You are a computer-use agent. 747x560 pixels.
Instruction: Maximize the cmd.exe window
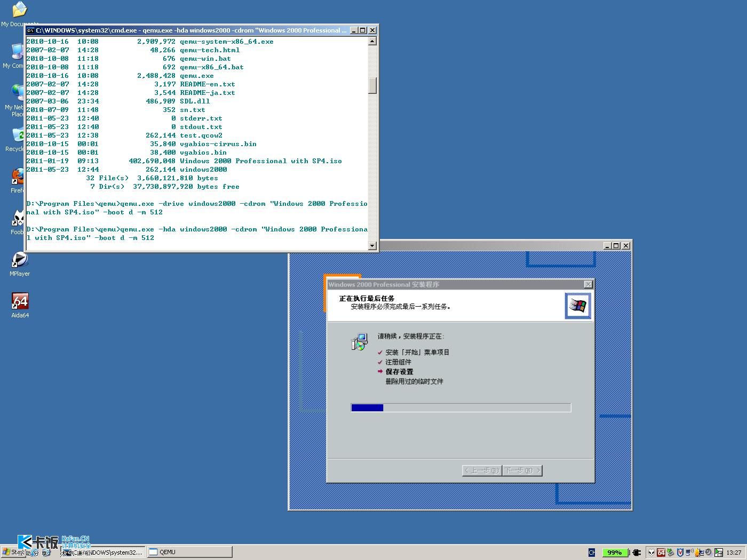click(x=363, y=30)
